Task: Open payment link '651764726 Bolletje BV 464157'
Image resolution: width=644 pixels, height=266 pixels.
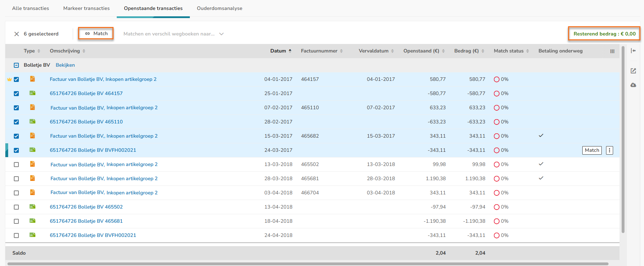Action: tap(86, 94)
